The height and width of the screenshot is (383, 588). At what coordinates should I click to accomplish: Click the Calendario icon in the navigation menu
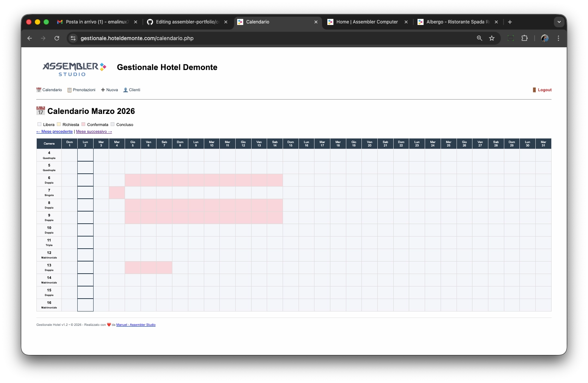pyautogui.click(x=39, y=90)
